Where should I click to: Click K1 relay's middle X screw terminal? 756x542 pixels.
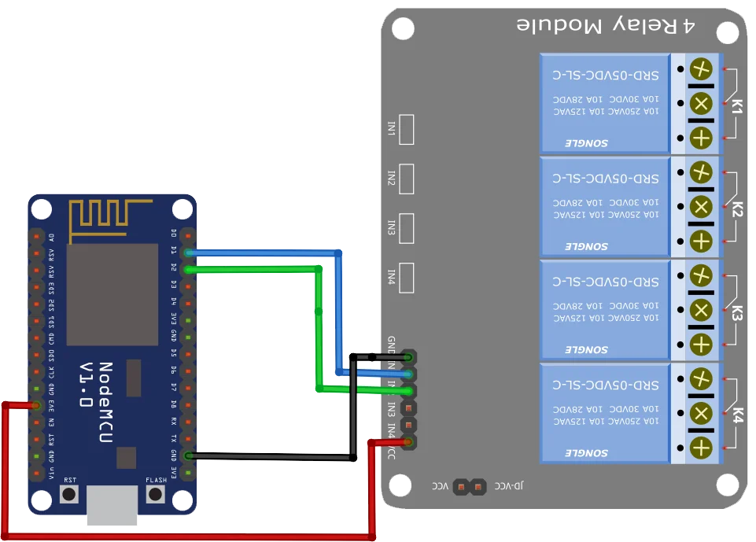pos(701,104)
